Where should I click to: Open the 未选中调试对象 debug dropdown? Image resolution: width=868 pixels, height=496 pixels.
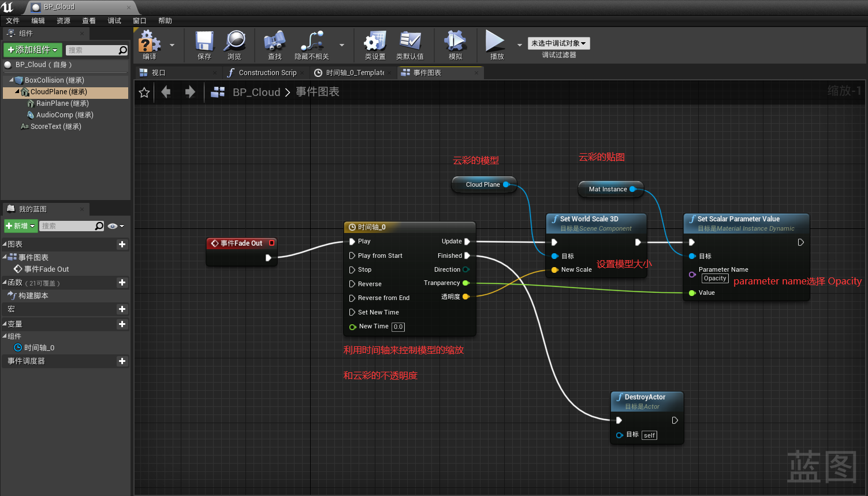(558, 43)
